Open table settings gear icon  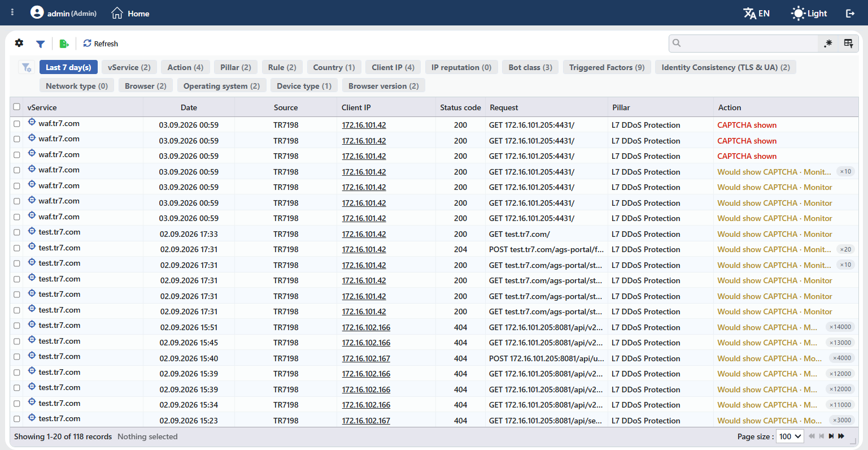click(19, 43)
